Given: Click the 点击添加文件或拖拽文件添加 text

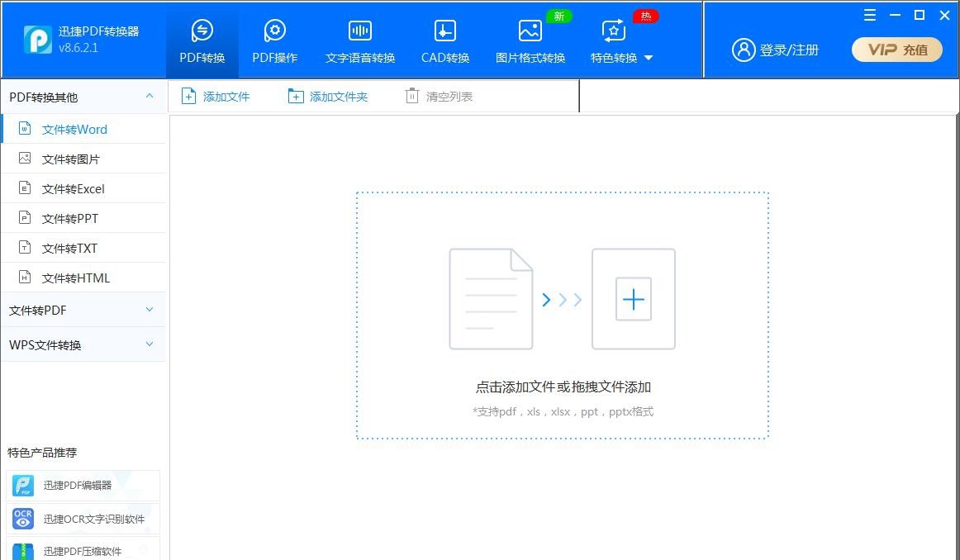Looking at the screenshot, I should (563, 387).
